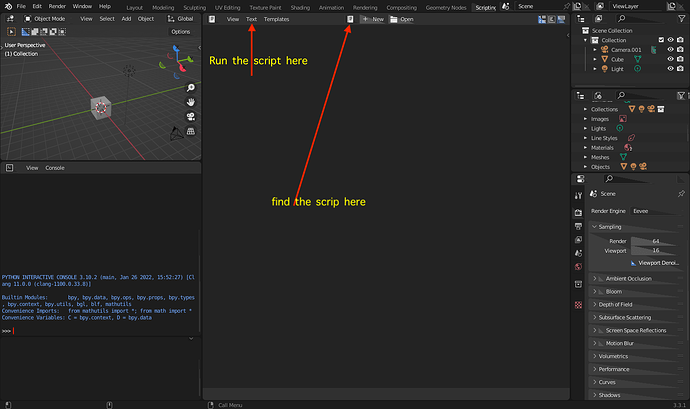Click the zoom magnifier icon in viewport
This screenshot has height=409, width=690.
pyautogui.click(x=191, y=88)
